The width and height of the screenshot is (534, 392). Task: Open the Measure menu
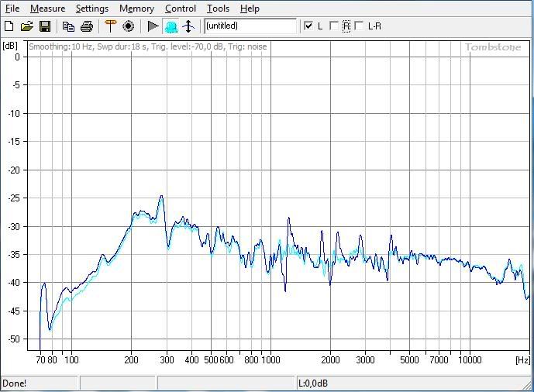click(47, 9)
